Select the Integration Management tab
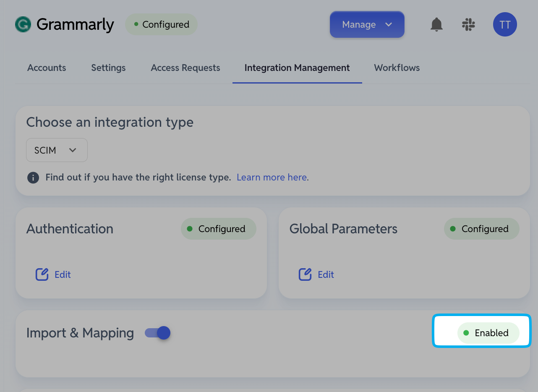Screen dimensions: 538x392 point(297,68)
